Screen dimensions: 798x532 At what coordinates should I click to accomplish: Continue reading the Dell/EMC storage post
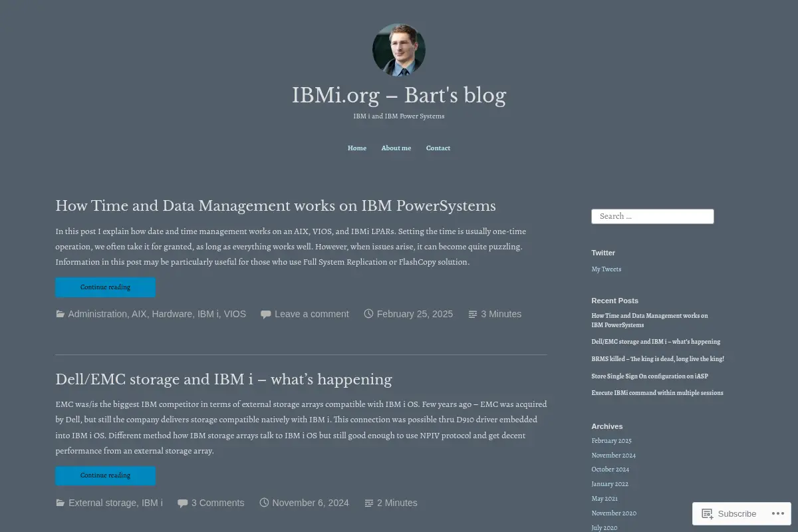(105, 476)
